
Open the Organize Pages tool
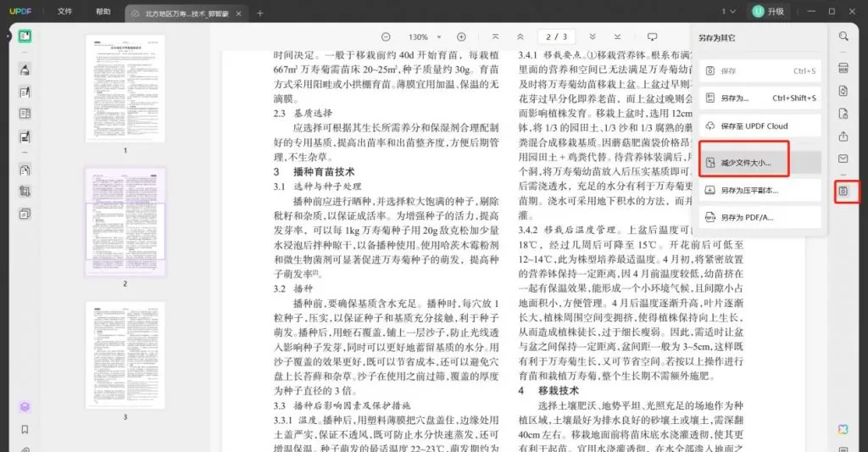click(25, 170)
